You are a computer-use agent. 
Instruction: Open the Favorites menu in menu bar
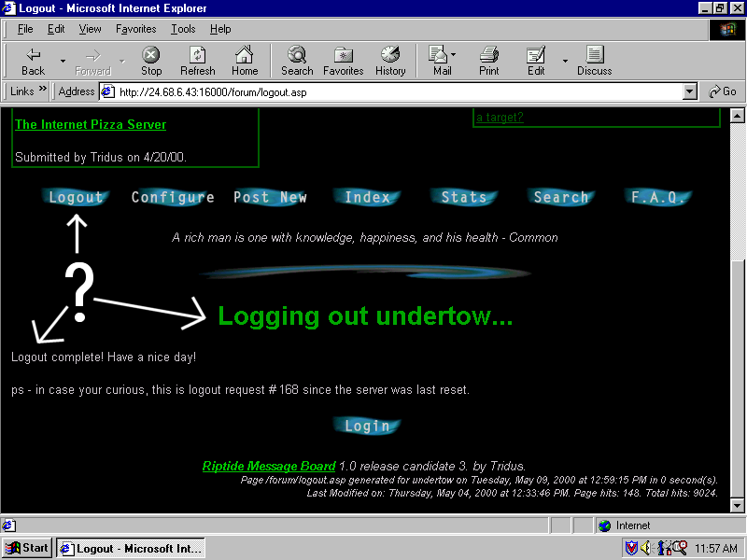click(135, 29)
